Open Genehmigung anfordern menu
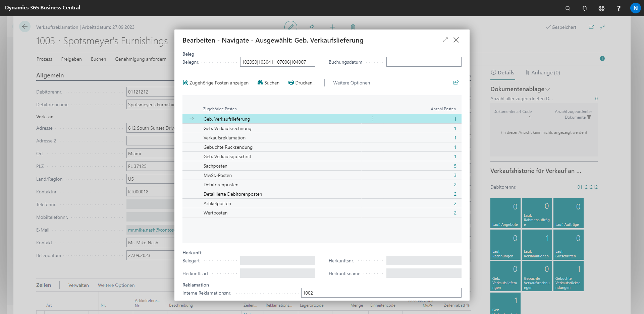Image resolution: width=644 pixels, height=314 pixels. coord(141,59)
